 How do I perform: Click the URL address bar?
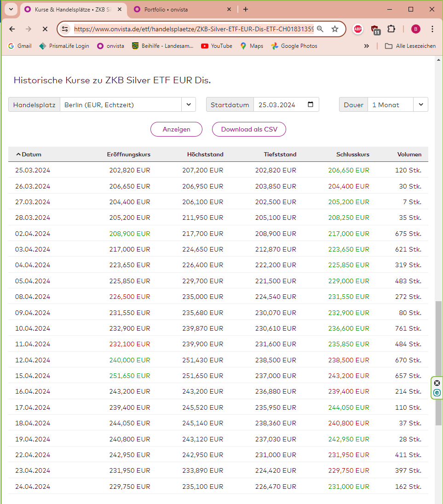click(194, 29)
